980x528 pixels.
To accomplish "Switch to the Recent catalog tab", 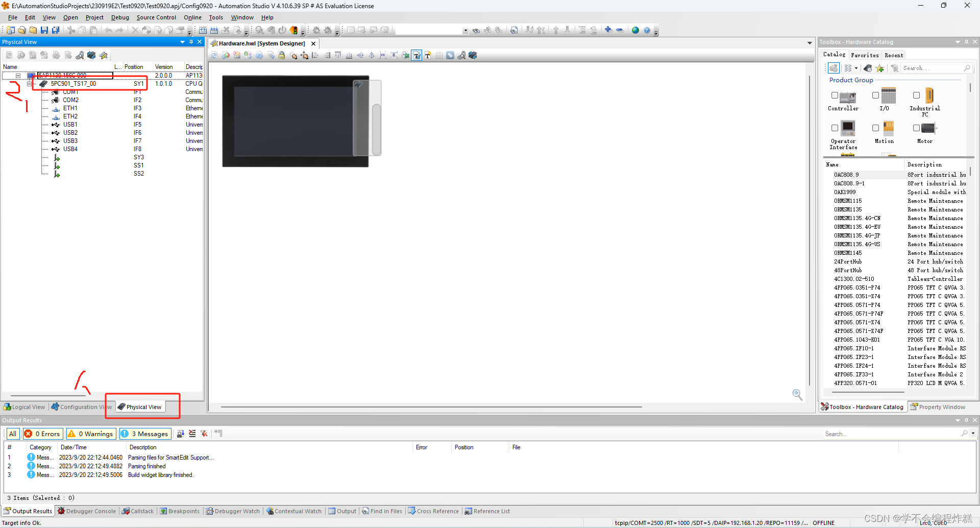I will pyautogui.click(x=894, y=55).
